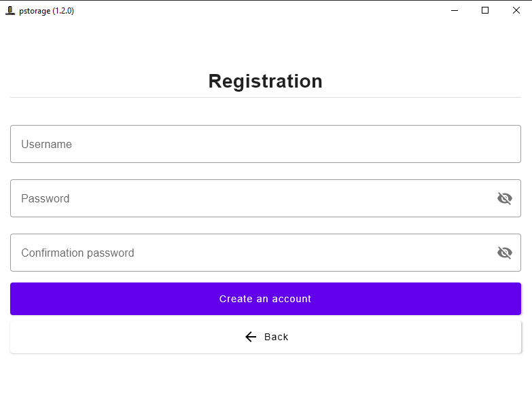Close the pstorage window
Screen dimensions: 532x402
click(x=516, y=10)
